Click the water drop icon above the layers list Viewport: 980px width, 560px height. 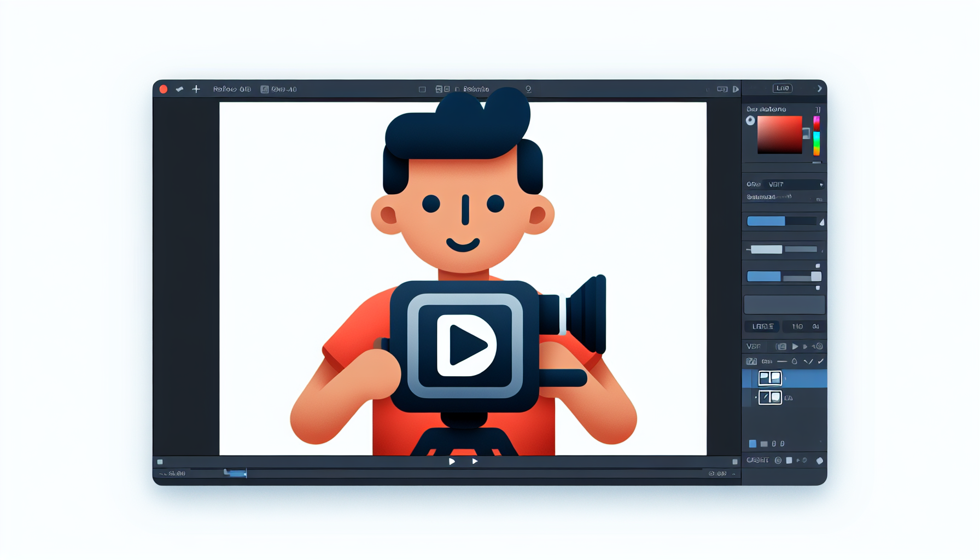click(x=794, y=361)
